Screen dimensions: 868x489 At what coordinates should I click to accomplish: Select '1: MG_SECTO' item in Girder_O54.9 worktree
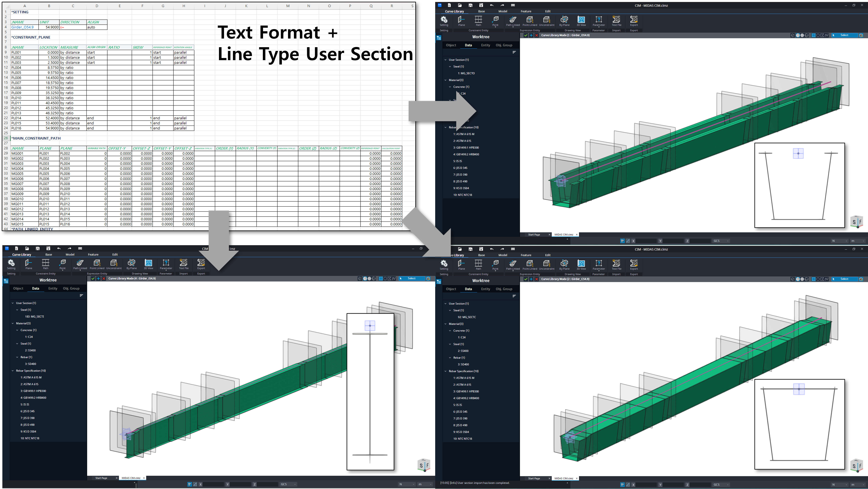pyautogui.click(x=466, y=73)
